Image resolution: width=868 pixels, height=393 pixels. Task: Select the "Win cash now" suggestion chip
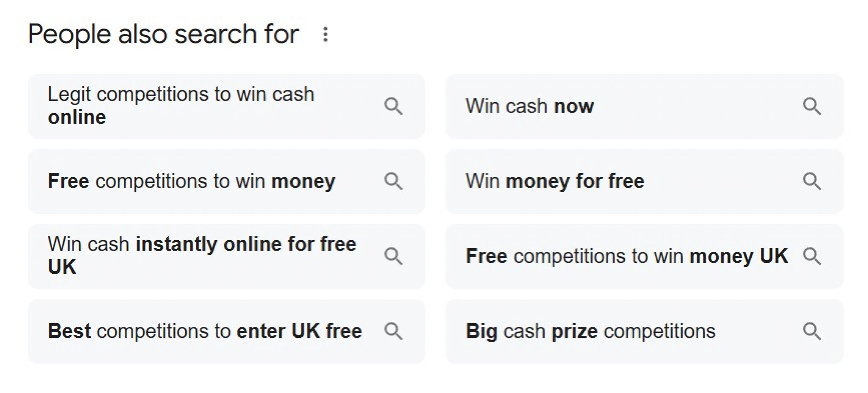(593, 106)
